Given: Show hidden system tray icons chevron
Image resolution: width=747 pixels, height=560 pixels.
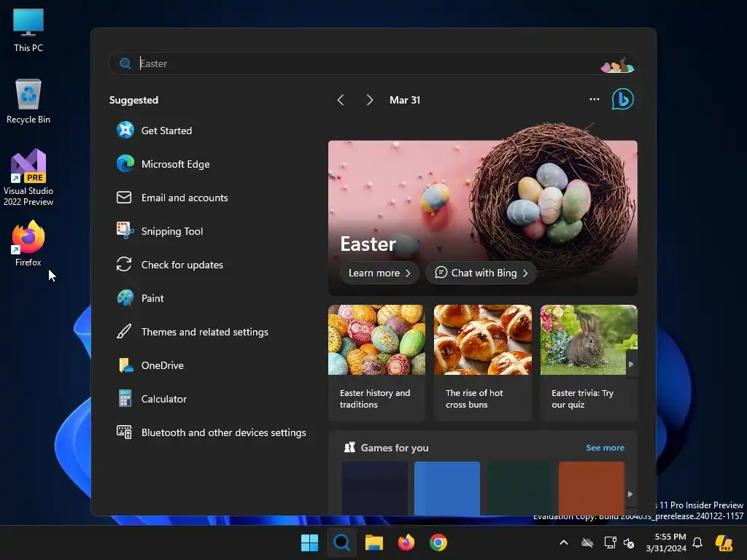Looking at the screenshot, I should (x=564, y=542).
